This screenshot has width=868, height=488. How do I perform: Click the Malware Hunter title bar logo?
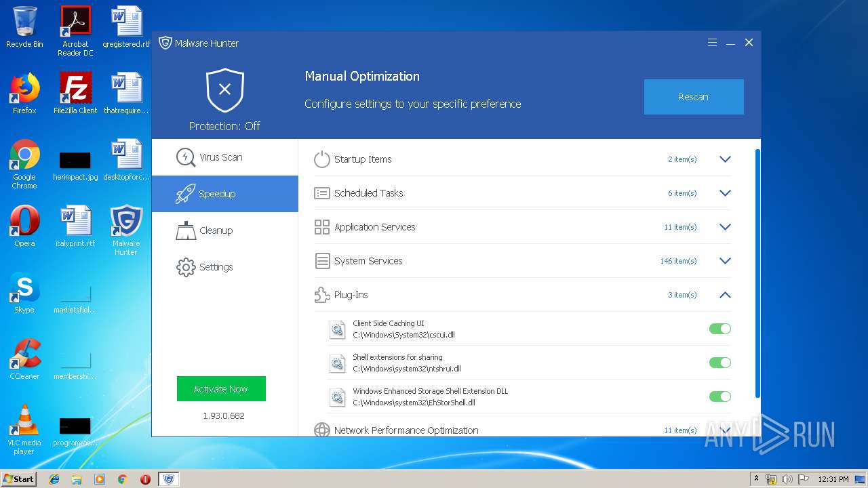165,43
